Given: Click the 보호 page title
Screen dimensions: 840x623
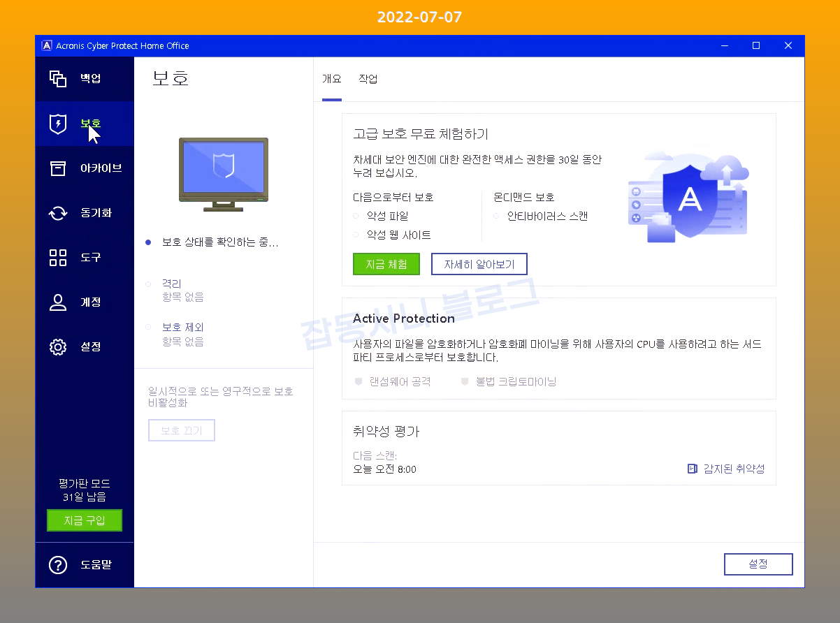Looking at the screenshot, I should 171,78.
